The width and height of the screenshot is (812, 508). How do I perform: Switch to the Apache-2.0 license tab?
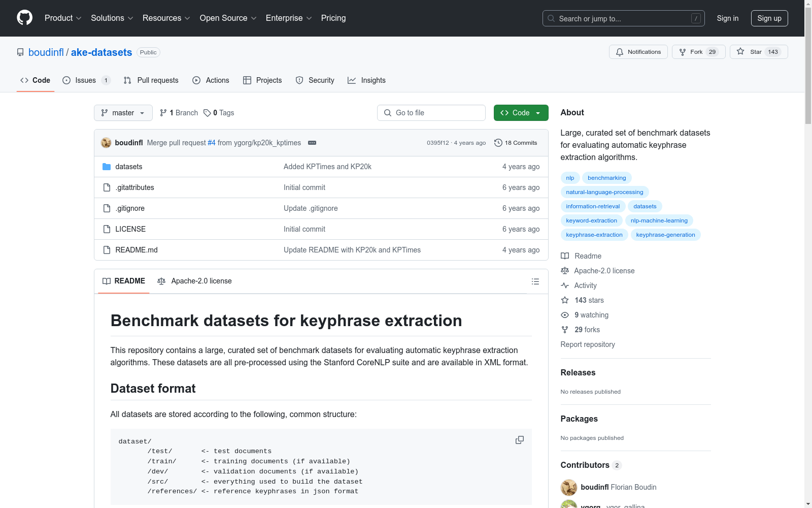[x=194, y=281]
